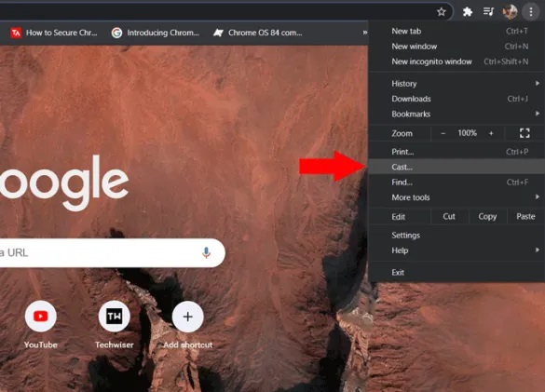This screenshot has height=392, width=545.
Task: Expand the More tools submenu
Action: pyautogui.click(x=456, y=197)
